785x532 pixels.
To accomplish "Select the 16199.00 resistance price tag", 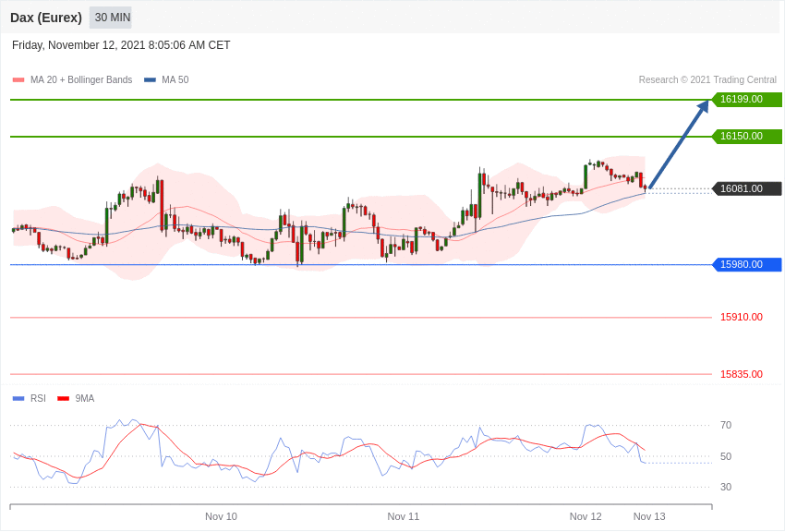I will [x=747, y=99].
